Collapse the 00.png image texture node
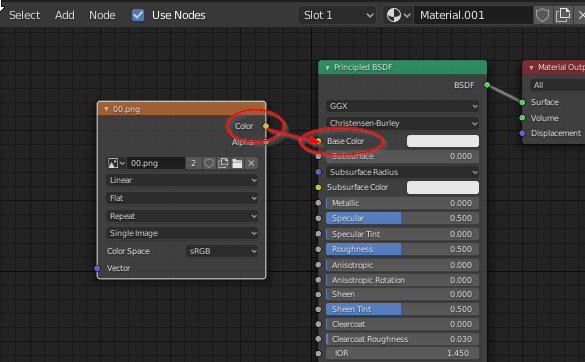The height and width of the screenshot is (362, 585). tap(106, 109)
